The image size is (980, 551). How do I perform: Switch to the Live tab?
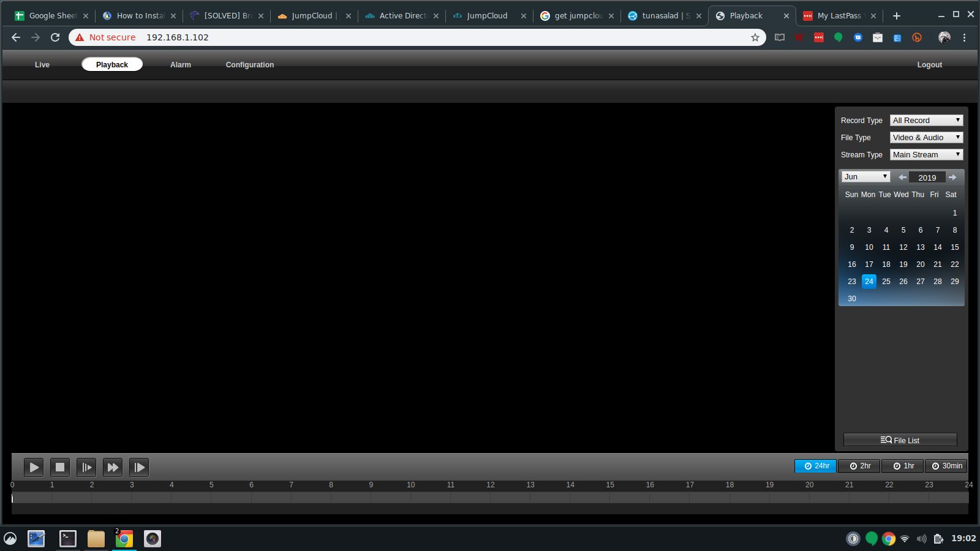42,65
